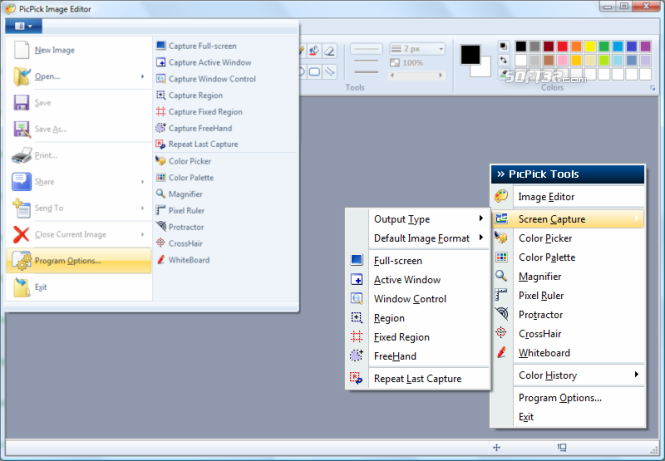
Task: Expand the Send To submenu arrow
Action: [x=142, y=208]
